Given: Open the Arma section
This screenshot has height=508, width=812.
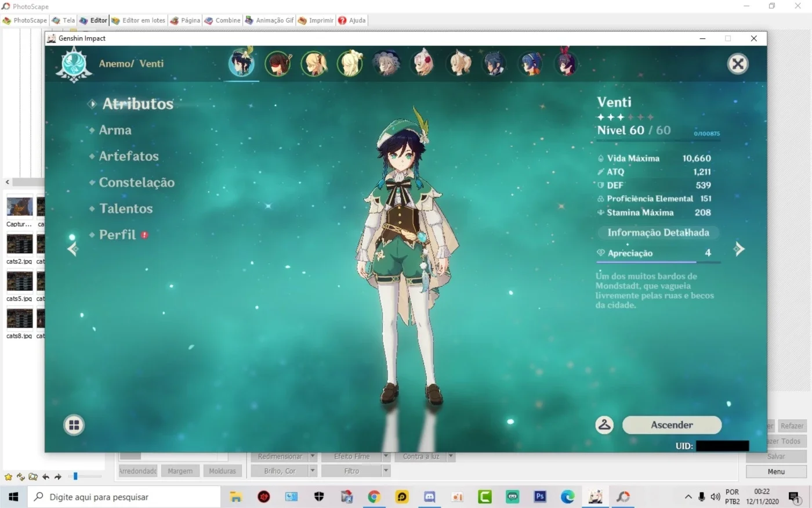Looking at the screenshot, I should pyautogui.click(x=115, y=130).
